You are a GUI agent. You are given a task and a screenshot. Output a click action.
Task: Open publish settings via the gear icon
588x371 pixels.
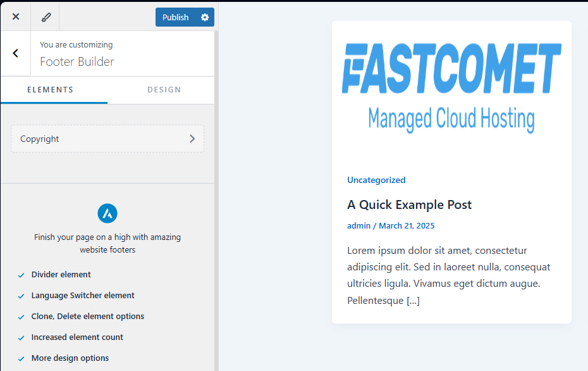(x=205, y=17)
